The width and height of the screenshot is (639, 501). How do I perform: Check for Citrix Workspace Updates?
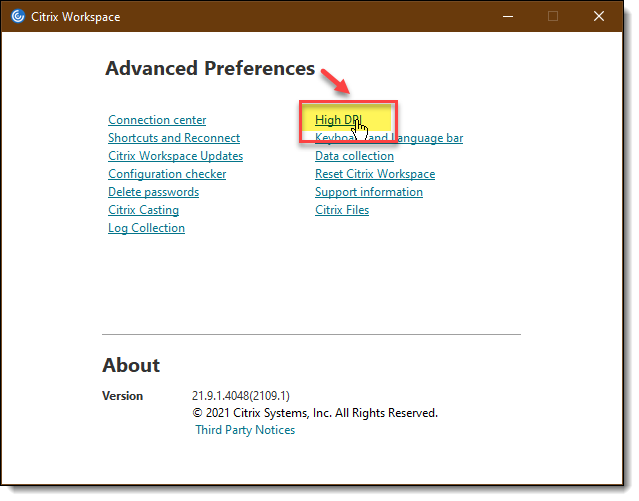176,156
